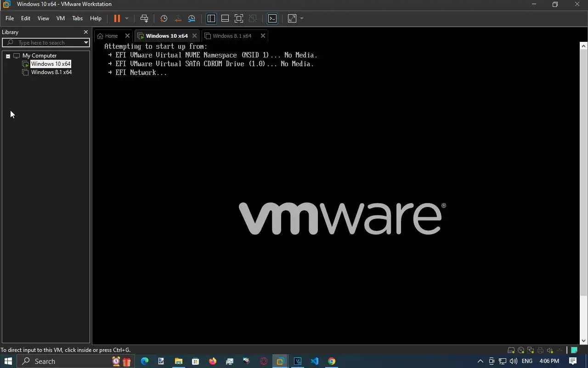This screenshot has width=588, height=368.
Task: Open Visual Studio Code from the taskbar
Action: [x=314, y=361]
